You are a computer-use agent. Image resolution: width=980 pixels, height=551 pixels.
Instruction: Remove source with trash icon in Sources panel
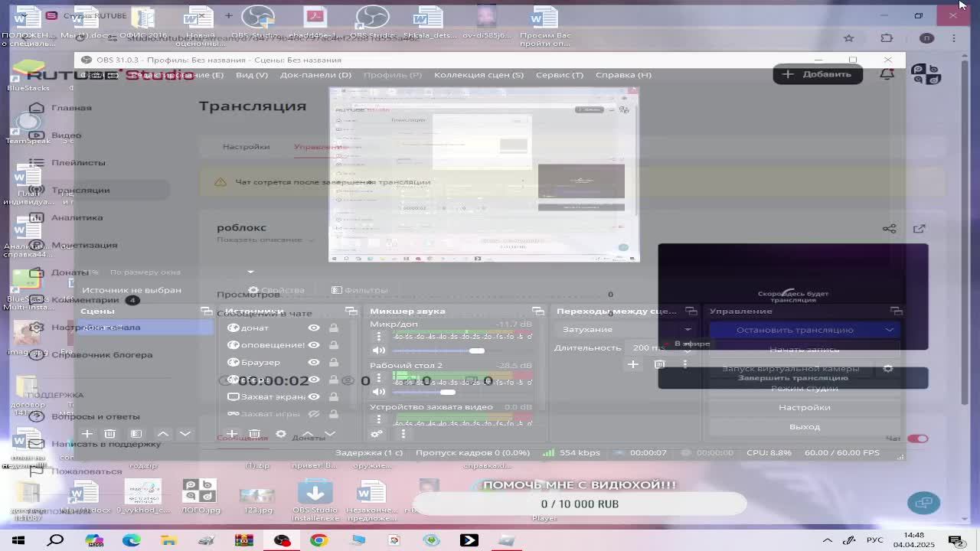(255, 434)
